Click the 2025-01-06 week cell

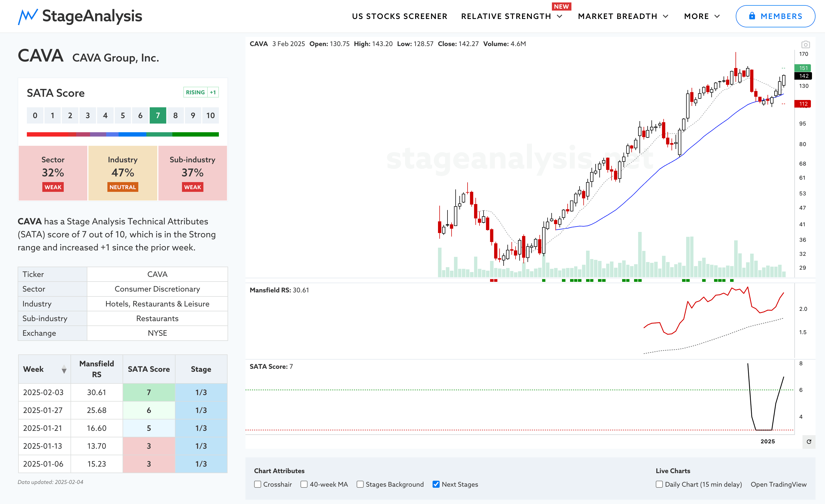pos(44,464)
